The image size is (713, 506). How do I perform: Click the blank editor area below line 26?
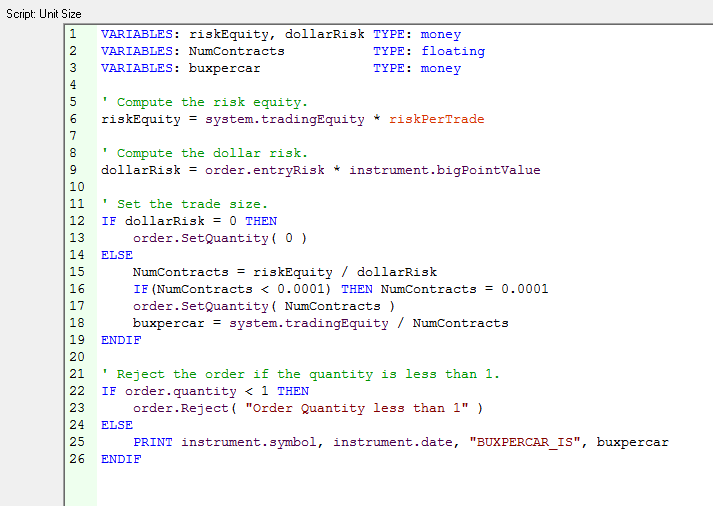click(x=400, y=485)
